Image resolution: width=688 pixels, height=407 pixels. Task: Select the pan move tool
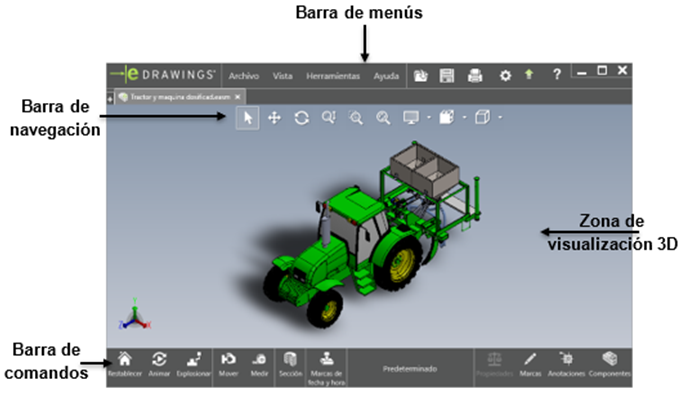click(274, 118)
